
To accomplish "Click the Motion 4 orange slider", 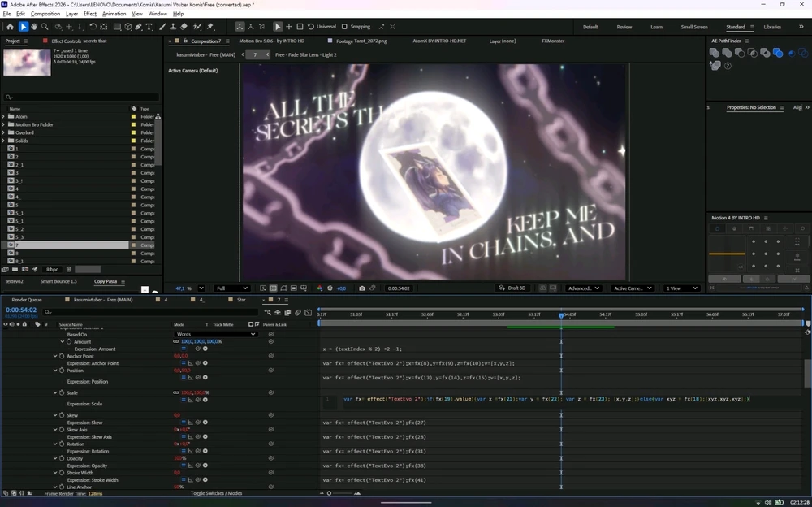I will click(727, 253).
